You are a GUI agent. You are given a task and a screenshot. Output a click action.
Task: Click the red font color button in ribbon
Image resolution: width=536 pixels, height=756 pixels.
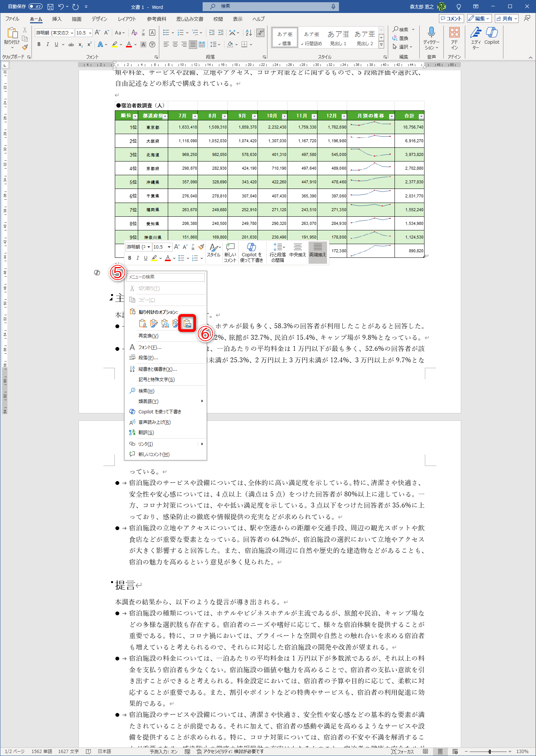129,44
